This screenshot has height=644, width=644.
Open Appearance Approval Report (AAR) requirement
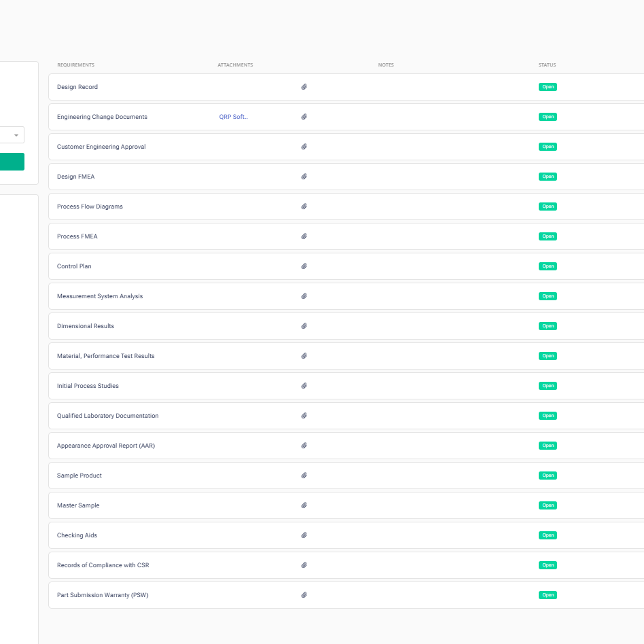(x=111, y=446)
